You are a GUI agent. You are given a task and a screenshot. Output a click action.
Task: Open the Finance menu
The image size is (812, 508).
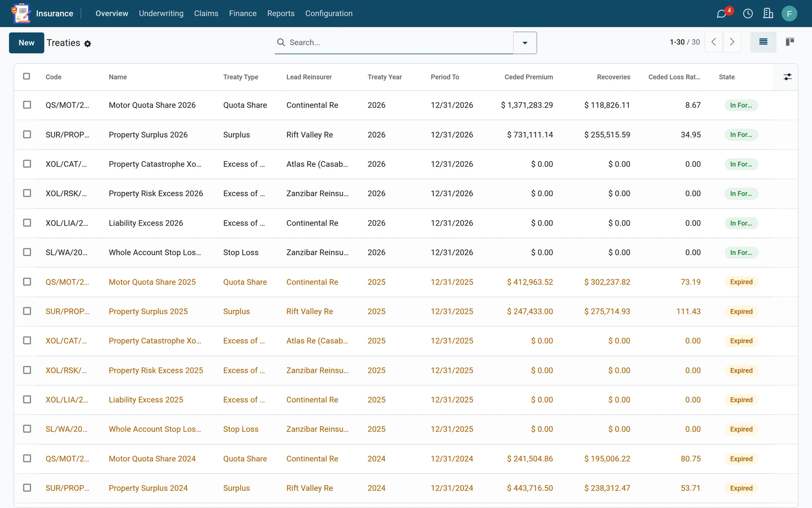click(x=243, y=14)
